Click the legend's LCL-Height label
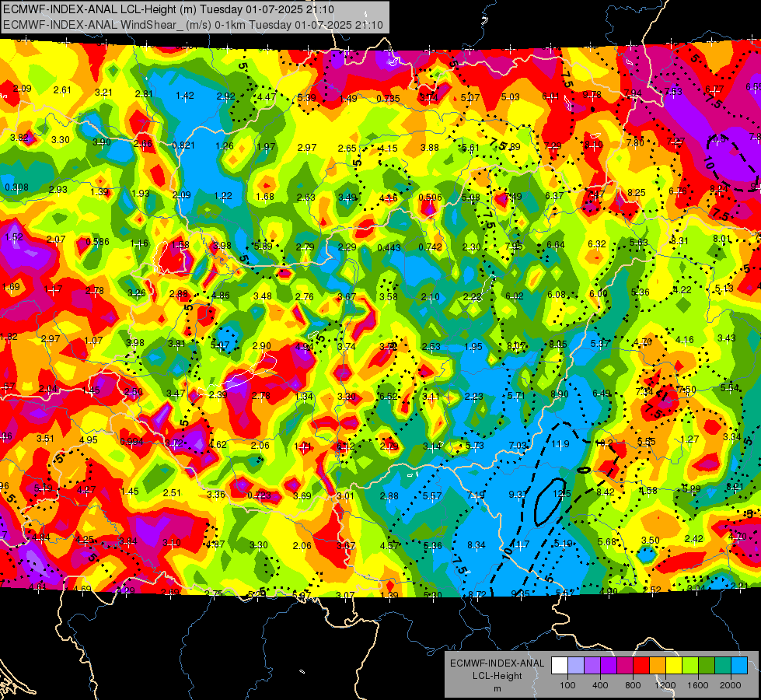This screenshot has width=761, height=700. pyautogui.click(x=497, y=676)
